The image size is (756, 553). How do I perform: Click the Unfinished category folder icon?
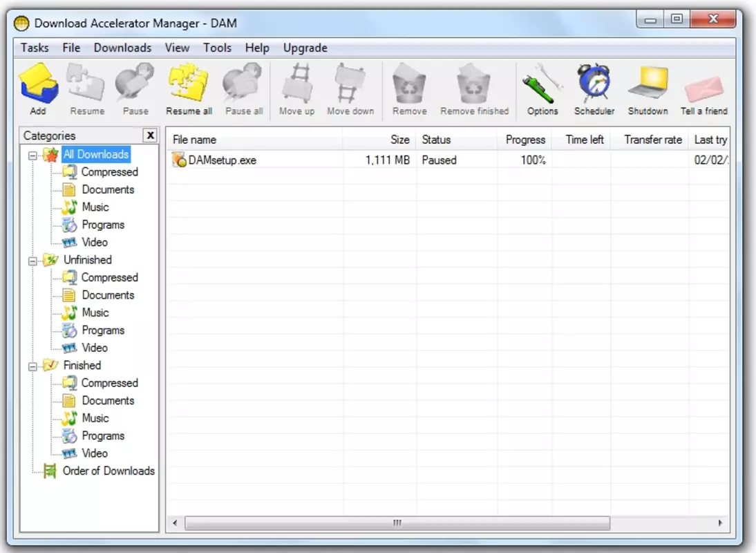[50, 260]
